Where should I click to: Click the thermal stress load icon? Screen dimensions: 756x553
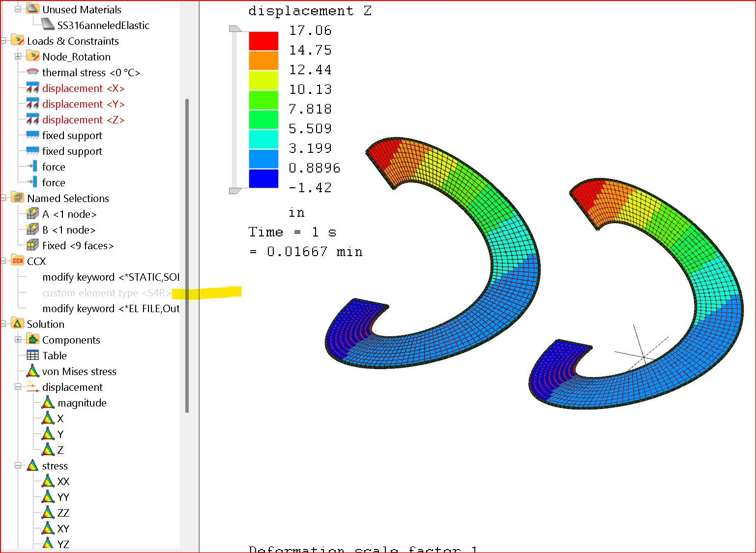(32, 72)
